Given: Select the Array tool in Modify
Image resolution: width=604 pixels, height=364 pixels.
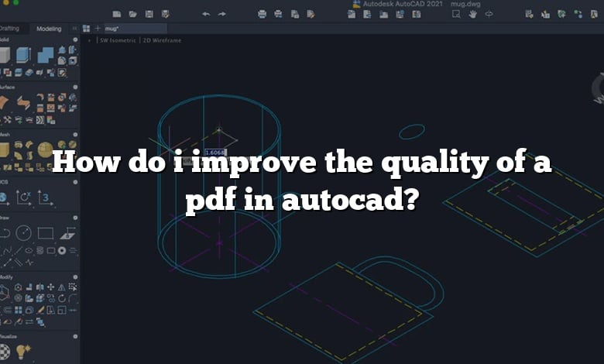Looking at the screenshot, I should 18,310.
